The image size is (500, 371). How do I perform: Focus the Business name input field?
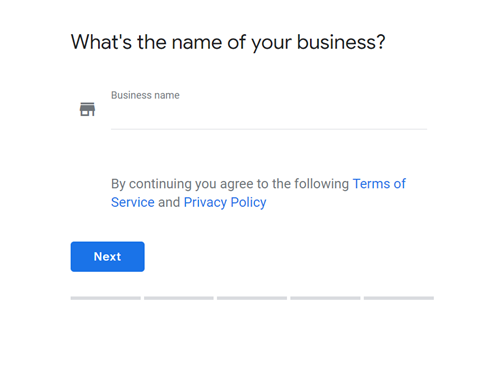point(269,114)
